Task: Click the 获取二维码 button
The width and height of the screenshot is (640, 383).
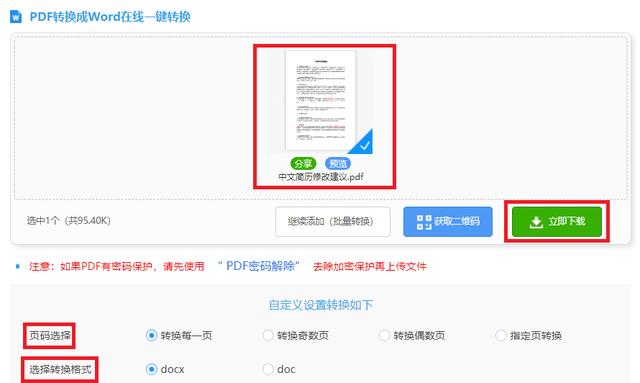Action: pos(448,222)
